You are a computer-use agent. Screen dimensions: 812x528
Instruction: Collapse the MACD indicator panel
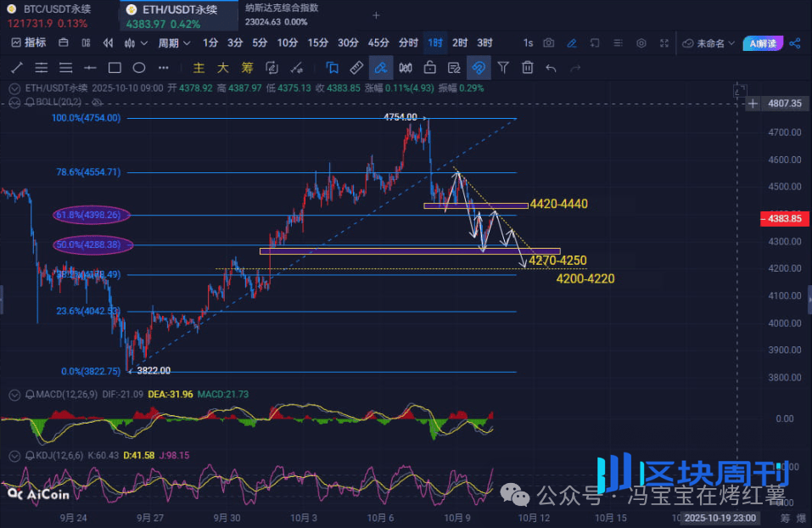pyautogui.click(x=15, y=395)
